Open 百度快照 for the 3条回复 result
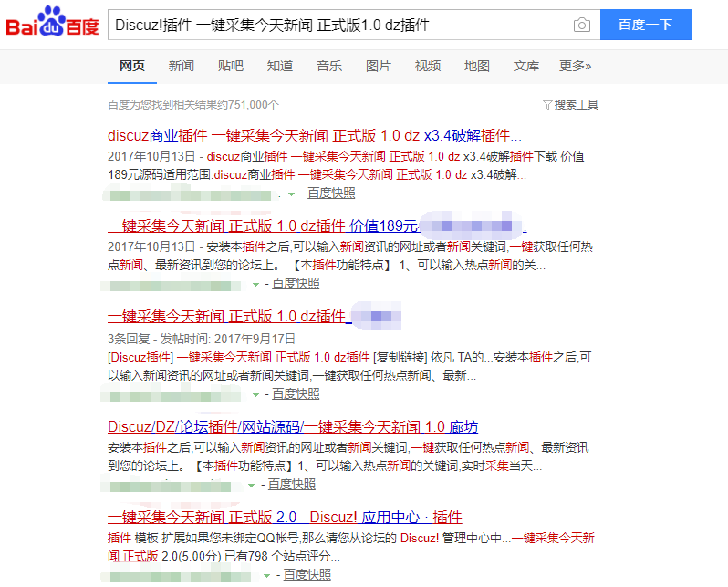The height and width of the screenshot is (587, 728). click(x=296, y=394)
